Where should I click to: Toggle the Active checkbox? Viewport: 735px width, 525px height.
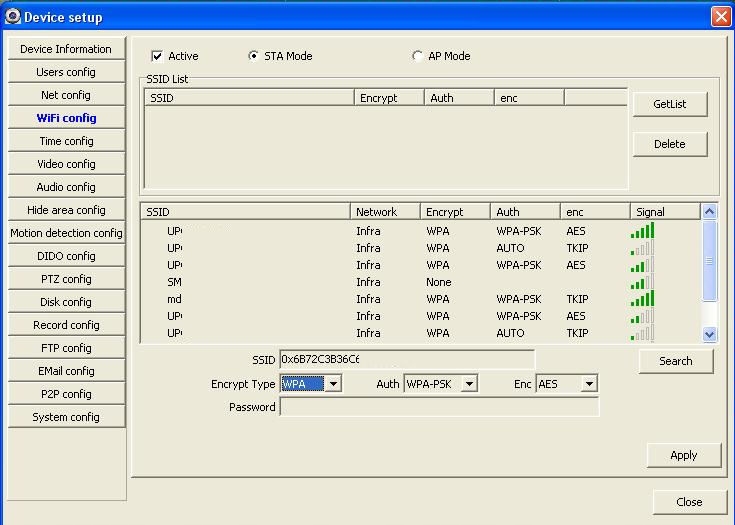157,57
